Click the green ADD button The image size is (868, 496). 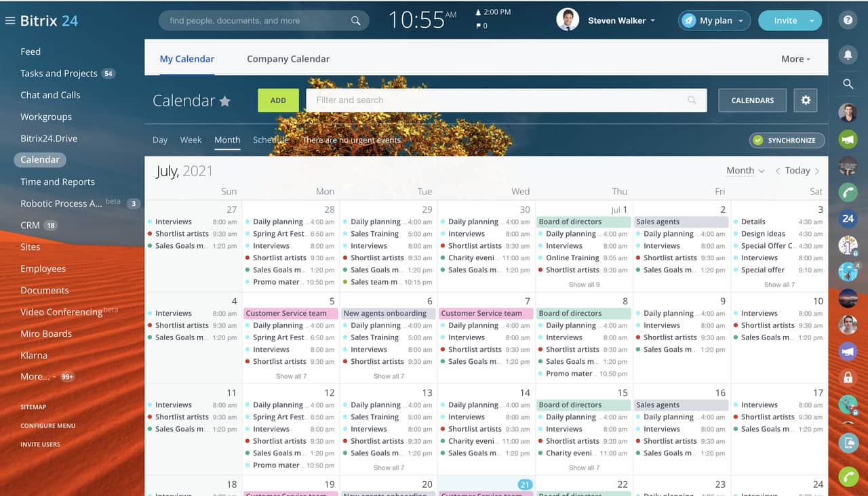[x=278, y=100]
